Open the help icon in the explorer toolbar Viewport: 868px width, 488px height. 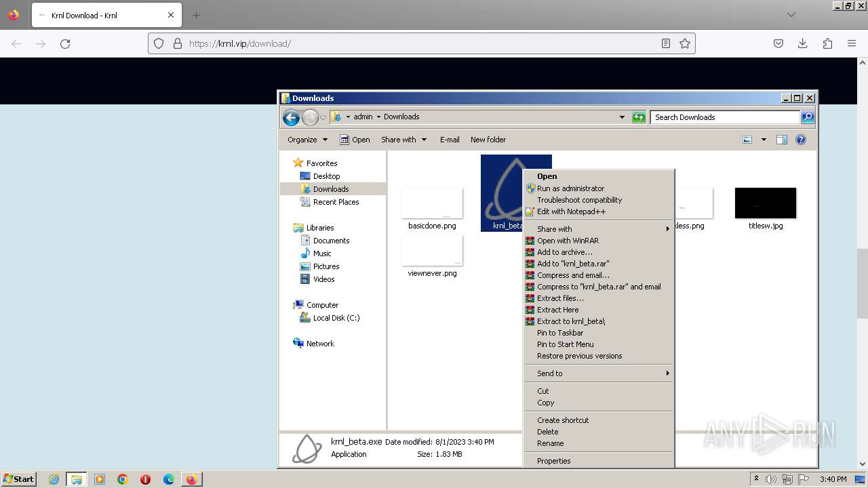pyautogui.click(x=801, y=140)
